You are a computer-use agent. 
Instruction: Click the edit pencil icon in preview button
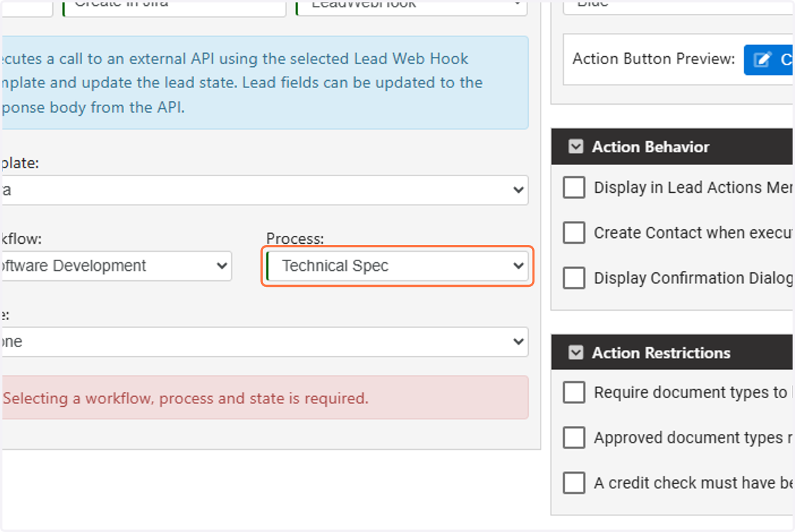(x=763, y=60)
